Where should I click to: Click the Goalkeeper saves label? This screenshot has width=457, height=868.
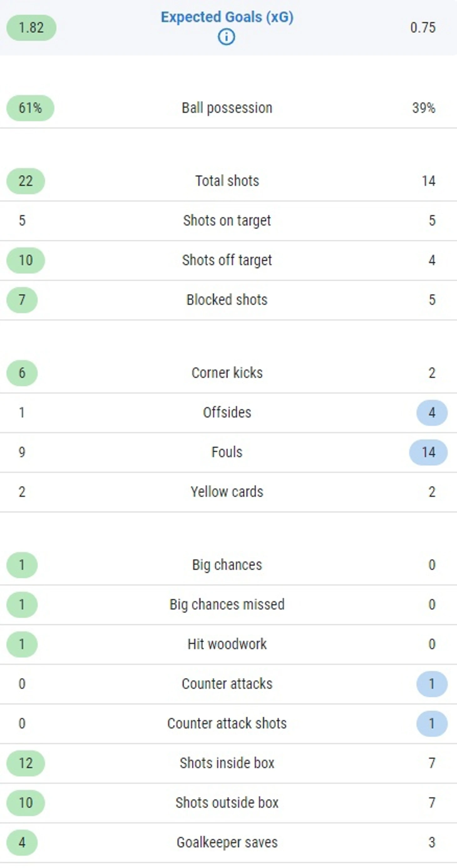227,842
